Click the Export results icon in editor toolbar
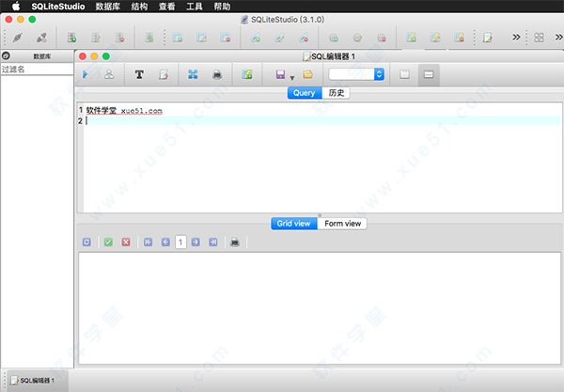Screen dimensions: 564x392 [x=193, y=74]
